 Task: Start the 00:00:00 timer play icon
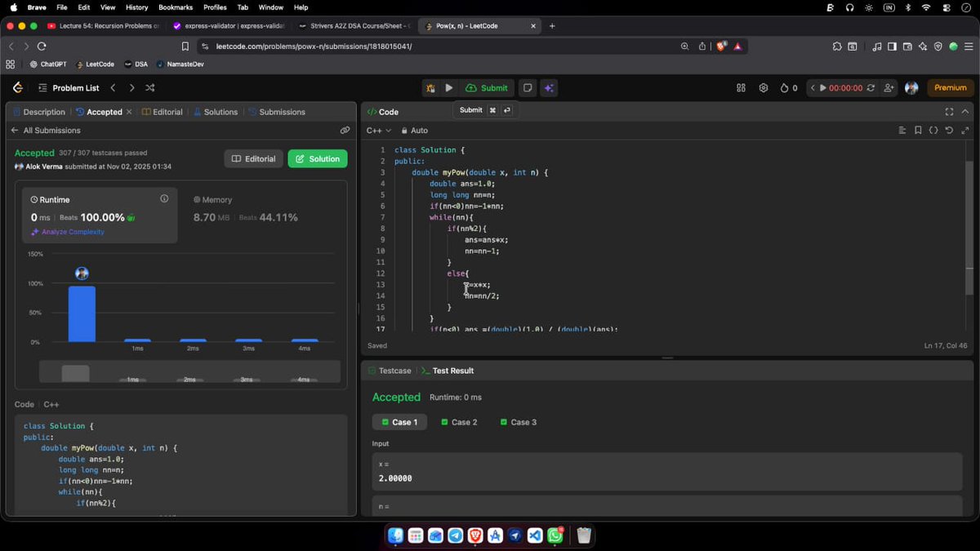click(823, 87)
